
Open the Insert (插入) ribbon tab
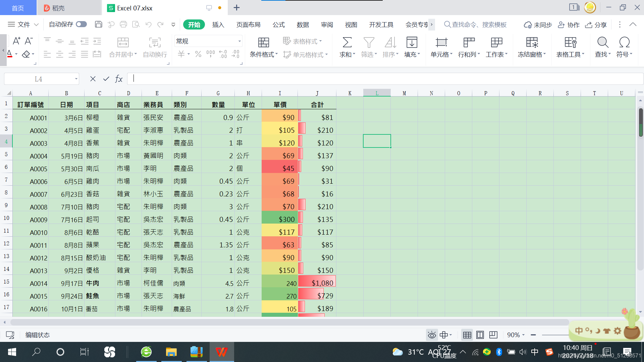[218, 24]
